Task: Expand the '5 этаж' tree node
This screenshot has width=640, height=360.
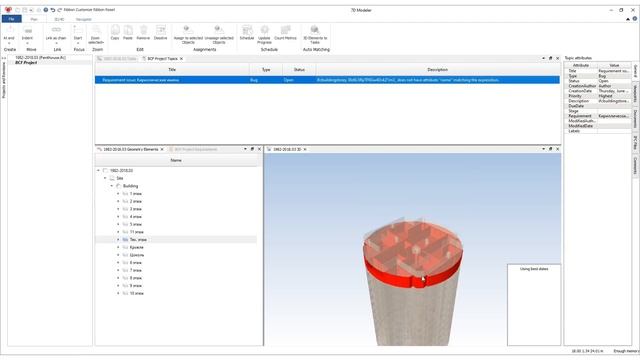Action: click(118, 224)
